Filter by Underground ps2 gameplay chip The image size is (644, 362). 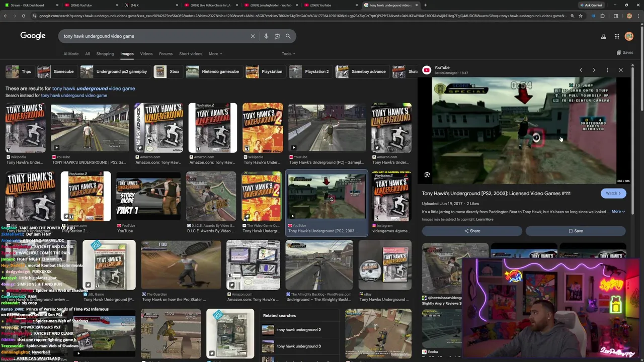(115, 71)
